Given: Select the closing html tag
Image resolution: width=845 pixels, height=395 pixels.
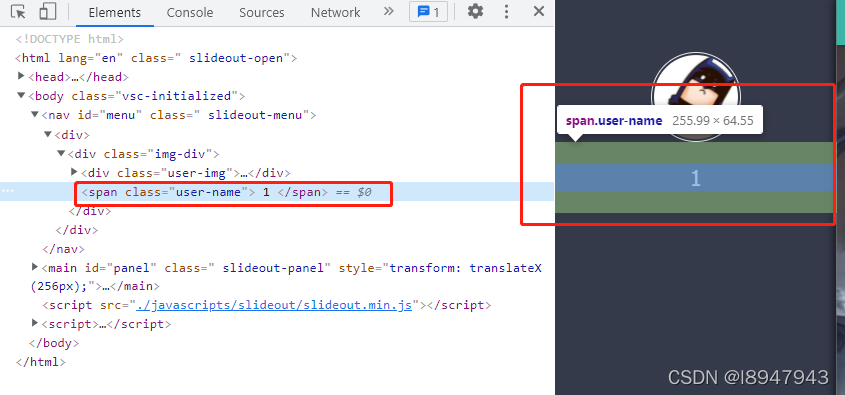Looking at the screenshot, I should (x=41, y=362).
